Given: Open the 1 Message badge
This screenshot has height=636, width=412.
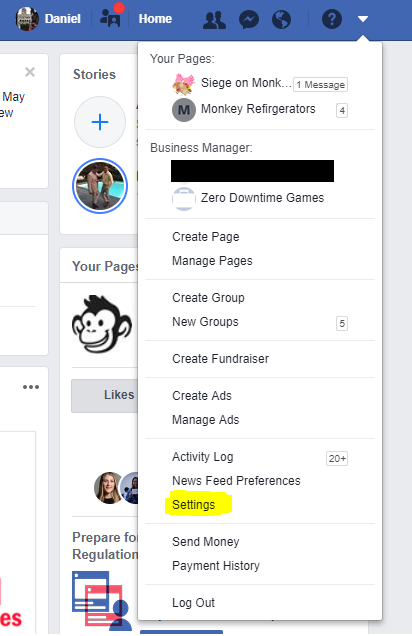Looking at the screenshot, I should [320, 84].
